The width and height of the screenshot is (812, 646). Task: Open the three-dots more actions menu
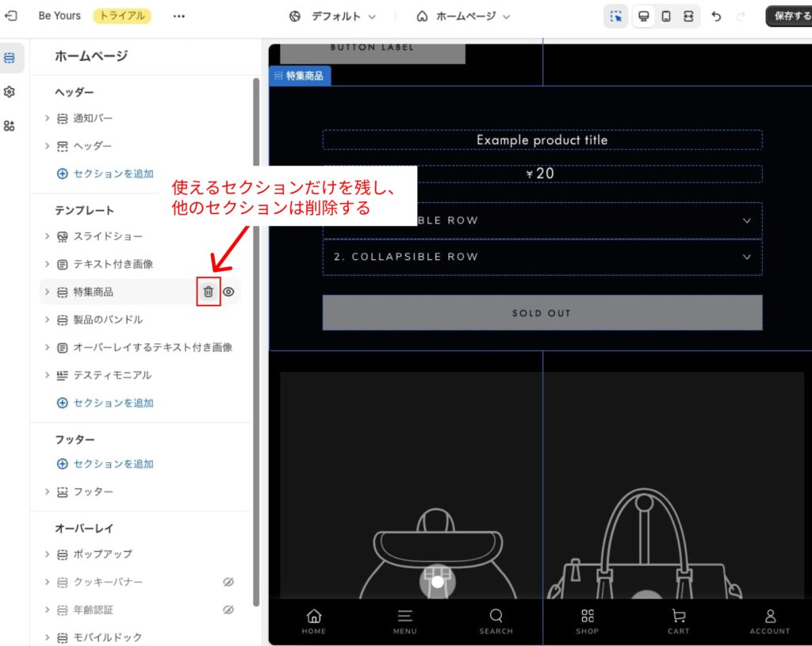point(179,16)
